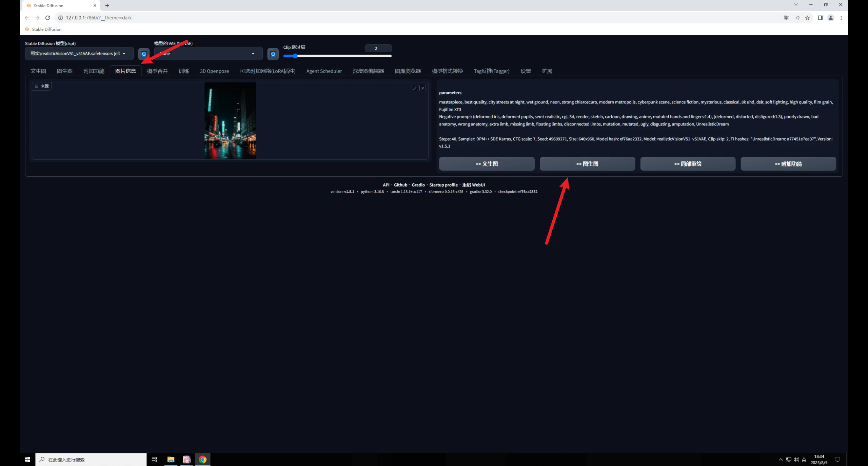Send image to 局部重绘 button
The image size is (868, 466).
point(687,164)
